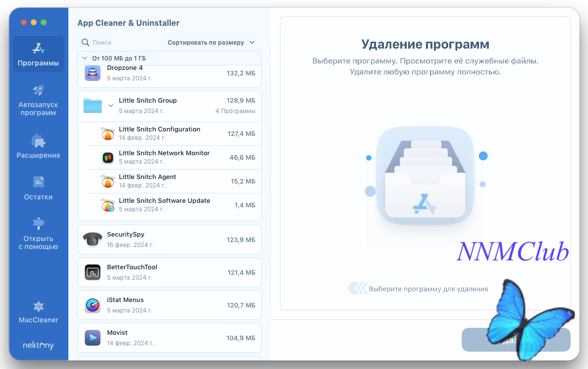Image resolution: width=588 pixels, height=369 pixels.
Task: Click the 1,4 МБ size value
Action: (245, 205)
